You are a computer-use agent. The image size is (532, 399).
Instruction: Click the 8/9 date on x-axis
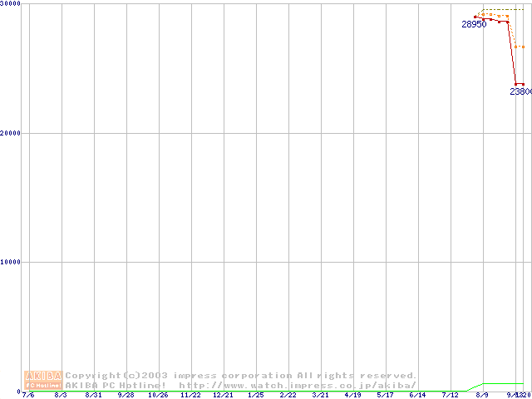482,395
